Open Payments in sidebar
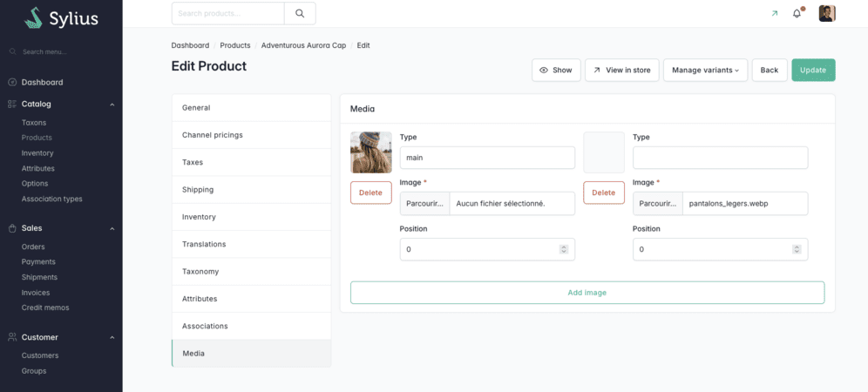 tap(38, 261)
